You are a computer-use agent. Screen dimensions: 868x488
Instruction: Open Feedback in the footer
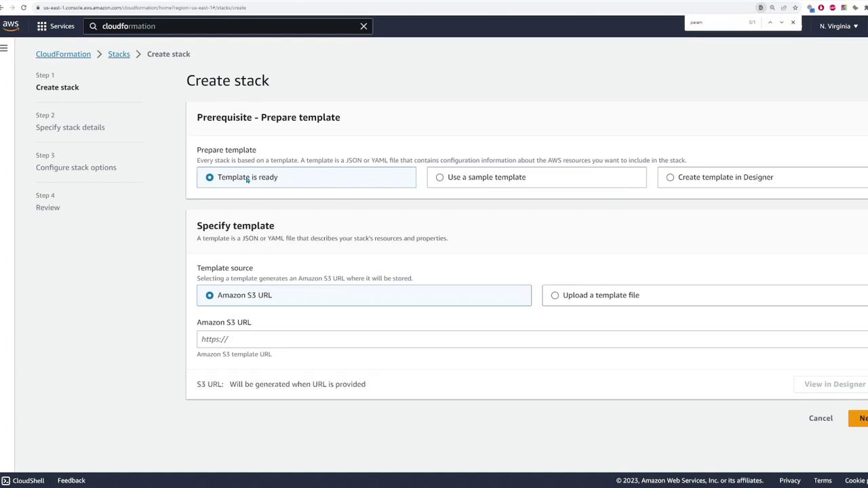(71, 481)
